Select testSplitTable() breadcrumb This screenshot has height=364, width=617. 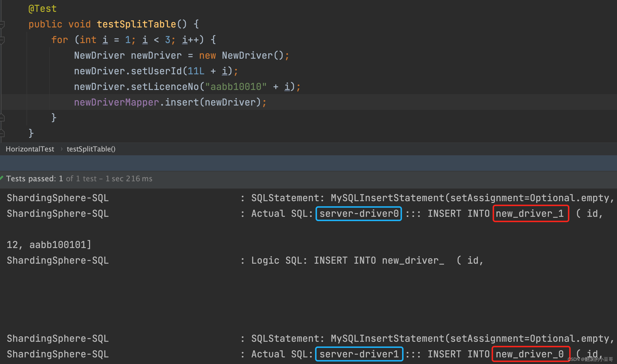click(x=91, y=149)
